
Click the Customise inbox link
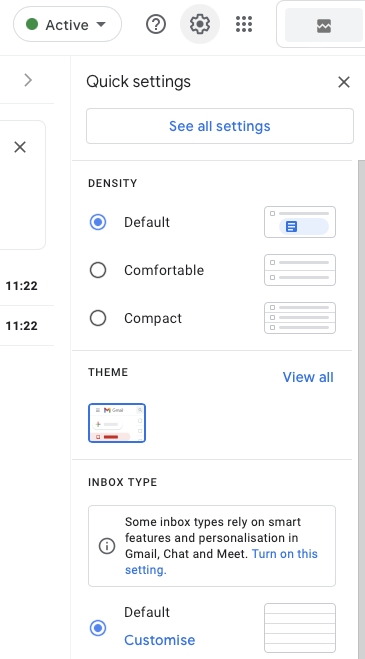[159, 640]
